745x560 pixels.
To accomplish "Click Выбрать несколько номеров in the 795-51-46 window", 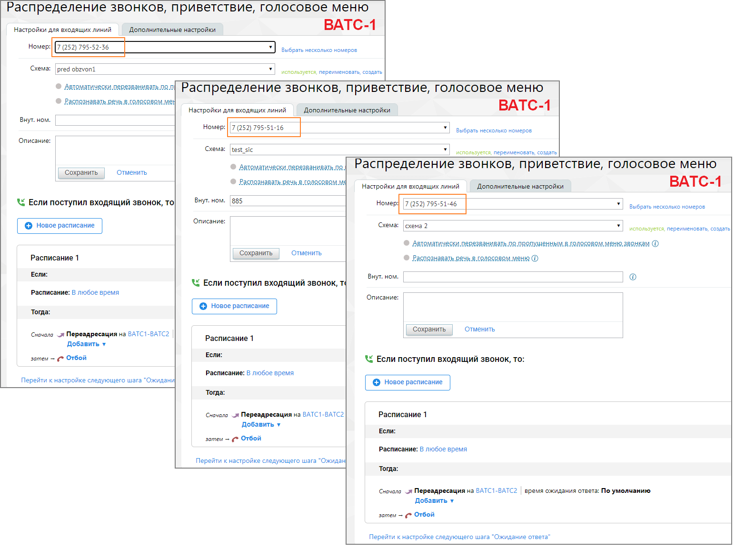I will pos(667,207).
